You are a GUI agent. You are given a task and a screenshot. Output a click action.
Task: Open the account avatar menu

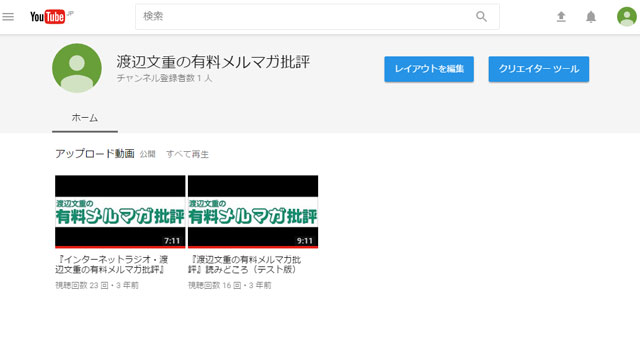[x=627, y=17]
